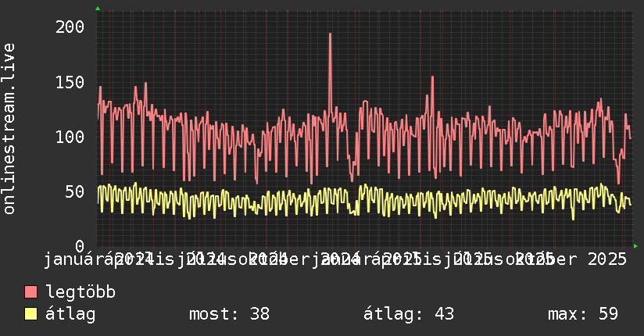
Task: Click the 150 y-axis label
Action: click(x=70, y=82)
